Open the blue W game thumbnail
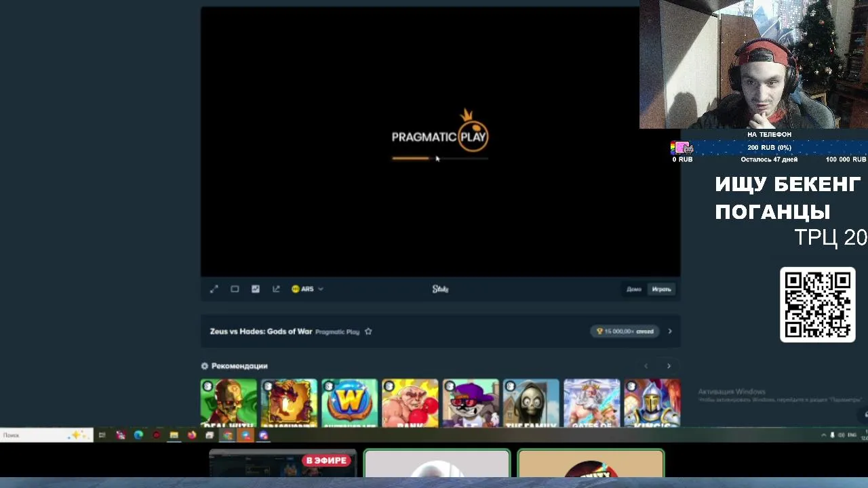 point(349,403)
